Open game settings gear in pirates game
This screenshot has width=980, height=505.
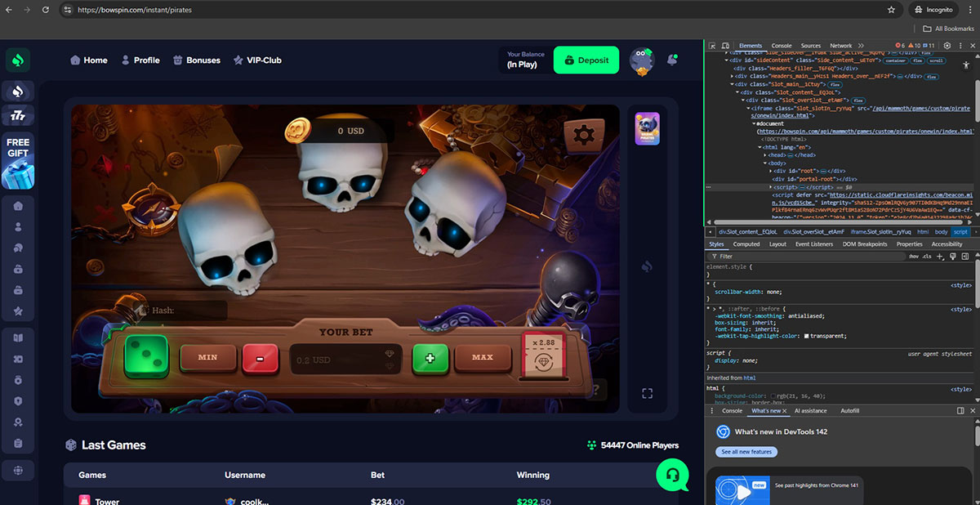click(x=583, y=135)
